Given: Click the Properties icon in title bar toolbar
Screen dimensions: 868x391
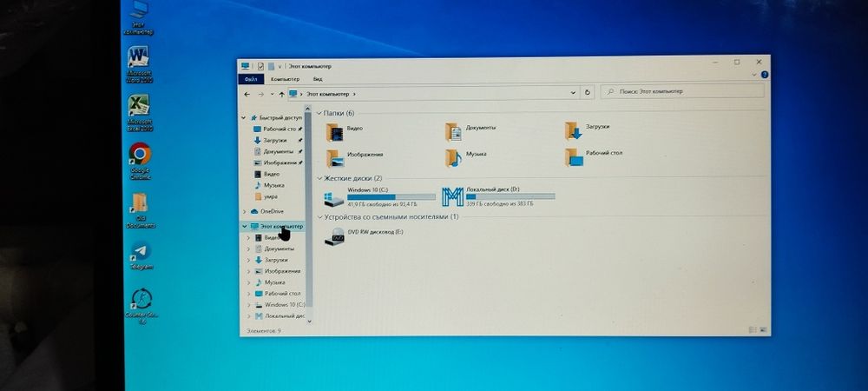Looking at the screenshot, I should pyautogui.click(x=260, y=66).
